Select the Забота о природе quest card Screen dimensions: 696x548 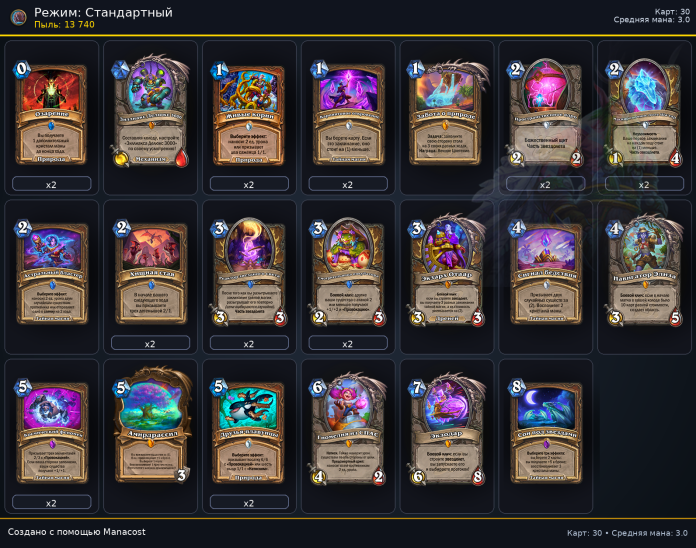pyautogui.click(x=447, y=113)
